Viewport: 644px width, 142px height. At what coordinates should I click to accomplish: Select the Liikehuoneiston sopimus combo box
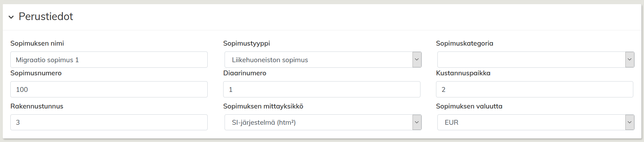(x=318, y=60)
